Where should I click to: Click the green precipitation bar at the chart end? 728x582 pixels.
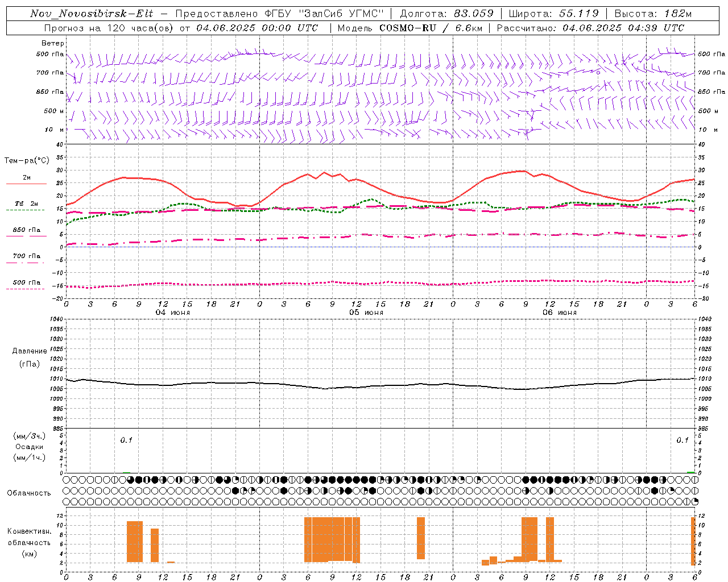point(690,472)
